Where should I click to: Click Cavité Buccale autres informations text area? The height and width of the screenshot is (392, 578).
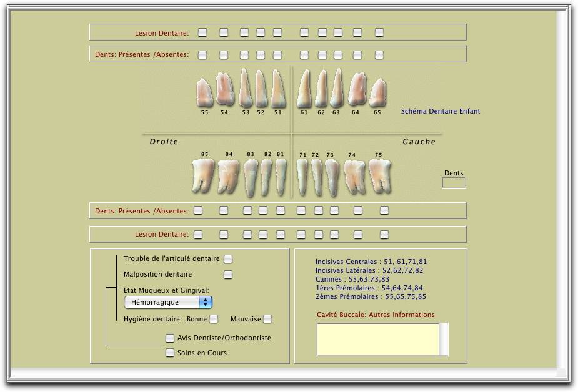[378, 340]
